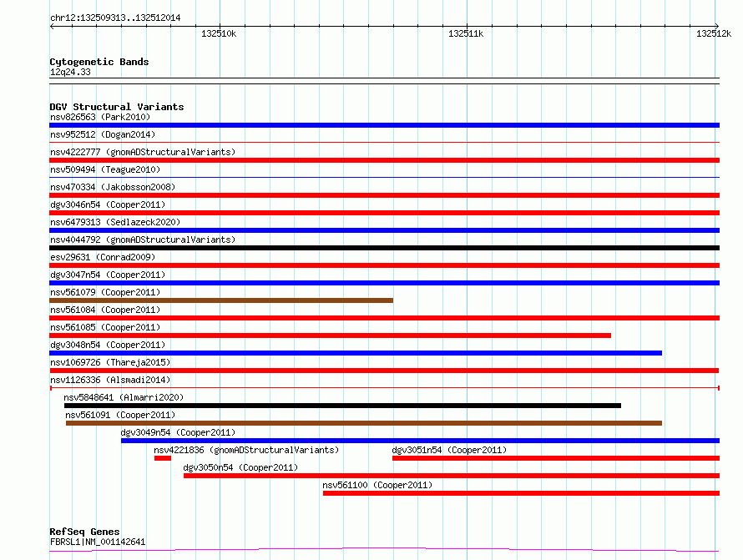Click the nsv826563 (Park2010) blue variant bar

click(x=384, y=125)
